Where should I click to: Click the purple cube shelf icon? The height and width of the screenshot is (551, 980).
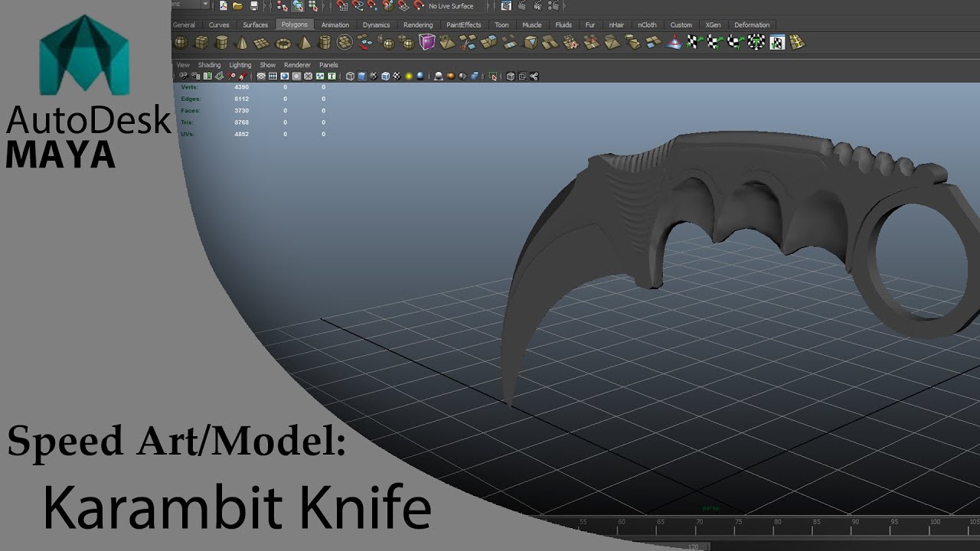pos(427,42)
